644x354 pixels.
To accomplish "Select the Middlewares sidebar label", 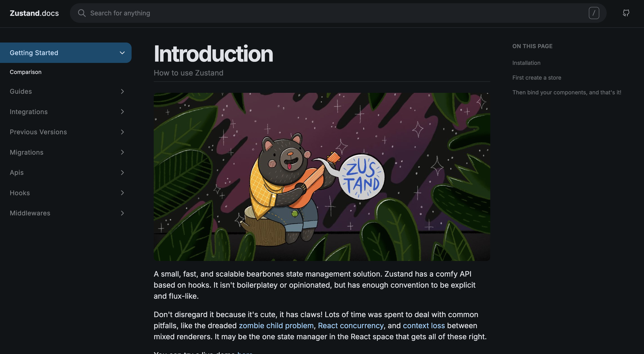I will [30, 213].
